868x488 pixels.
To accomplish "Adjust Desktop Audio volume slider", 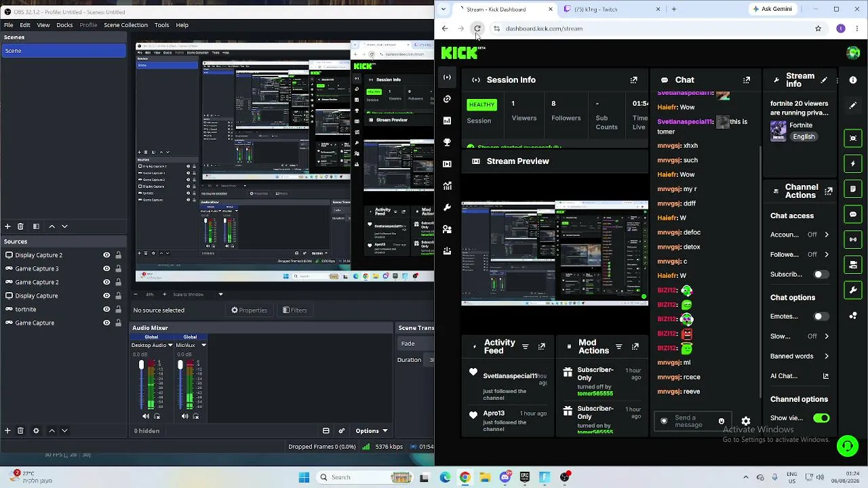I will 141,385.
